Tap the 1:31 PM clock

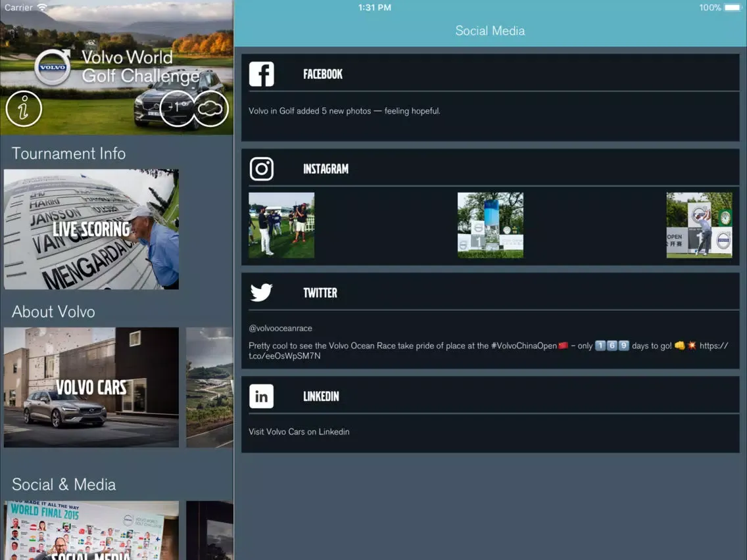[374, 8]
